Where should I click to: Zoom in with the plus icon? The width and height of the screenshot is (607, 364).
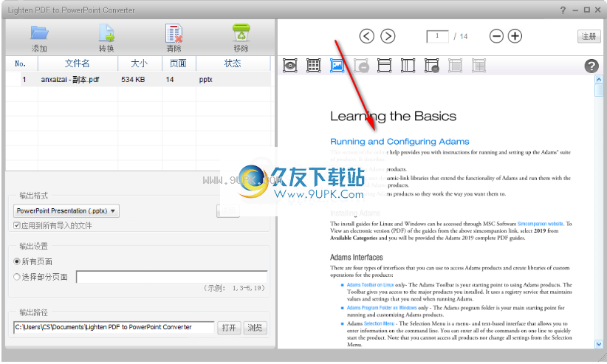[x=515, y=36]
